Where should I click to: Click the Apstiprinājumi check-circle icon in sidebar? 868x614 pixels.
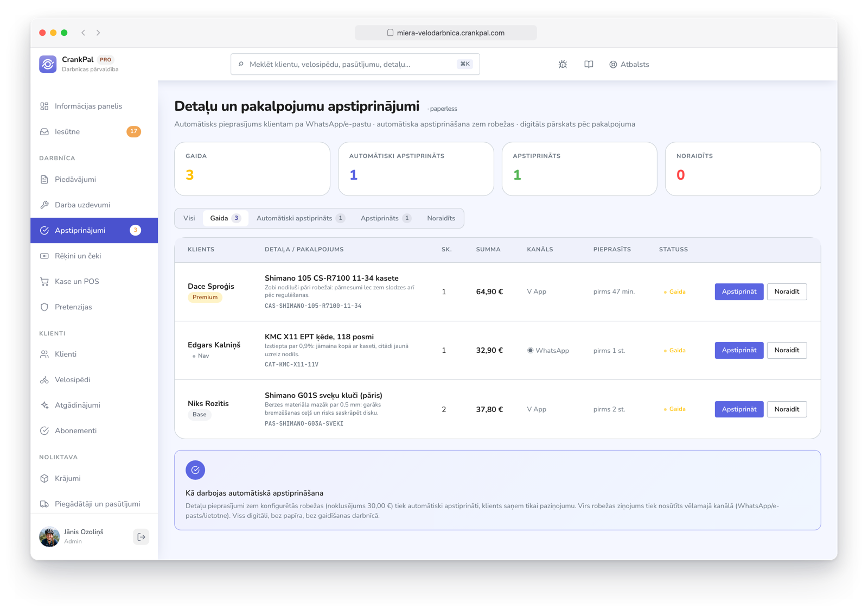[44, 231]
